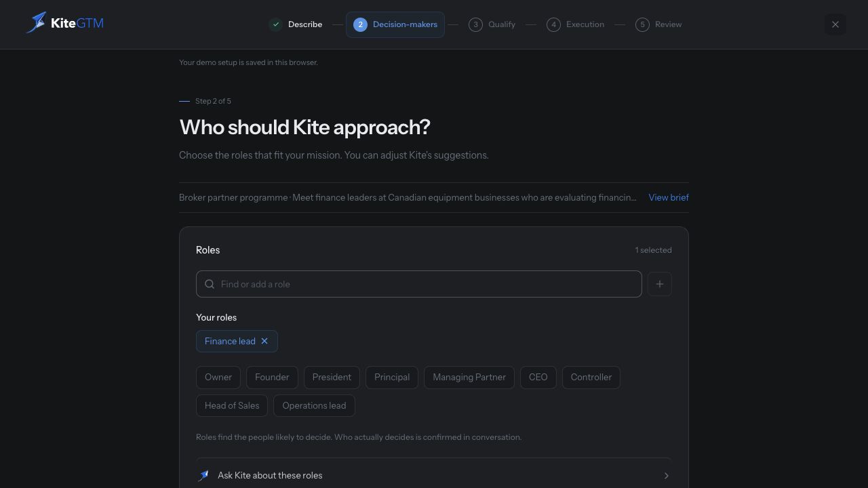This screenshot has height=488, width=868.
Task: Click the Kite icon beside Ask Kite
Action: pos(203,476)
